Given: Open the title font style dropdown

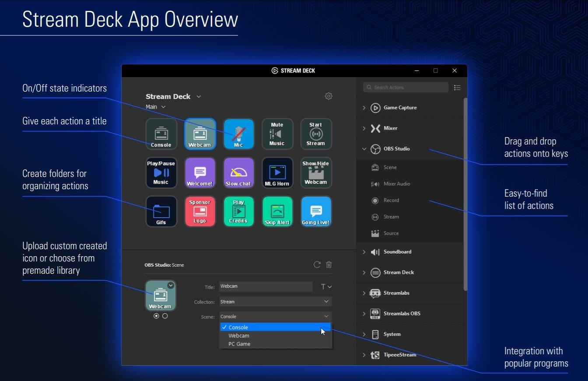Looking at the screenshot, I should click(326, 286).
